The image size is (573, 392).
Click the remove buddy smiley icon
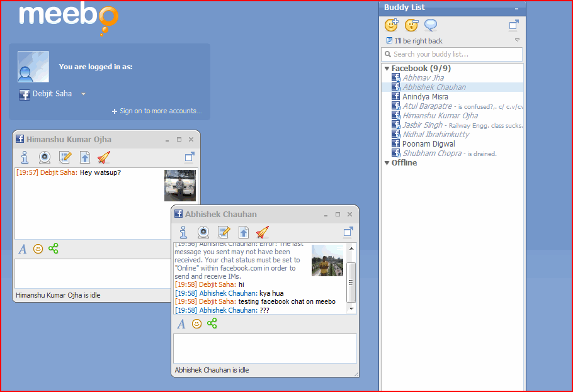(411, 25)
